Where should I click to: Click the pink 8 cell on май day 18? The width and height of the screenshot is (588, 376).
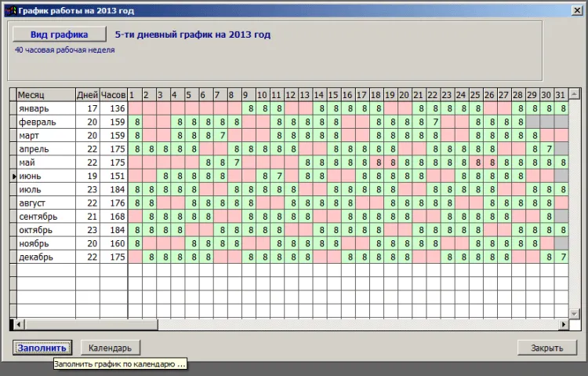click(x=377, y=162)
